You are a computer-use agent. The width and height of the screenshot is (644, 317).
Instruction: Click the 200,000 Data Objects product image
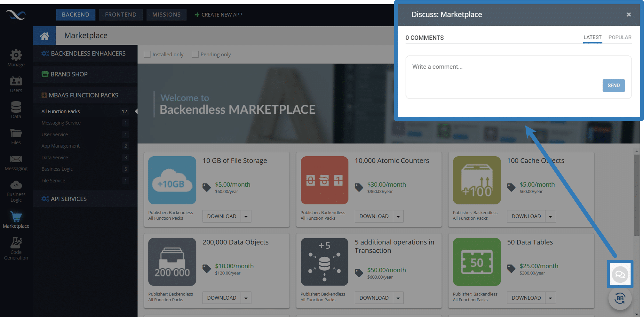coord(172,262)
